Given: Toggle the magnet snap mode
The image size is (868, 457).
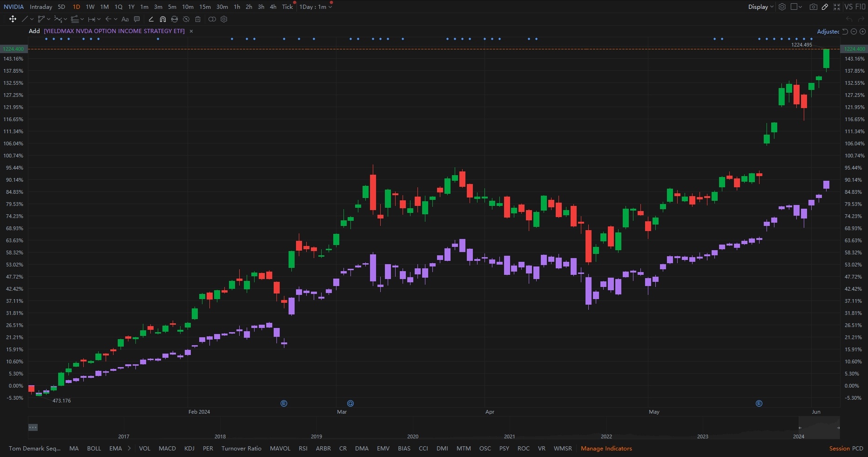Looking at the screenshot, I should click(x=162, y=19).
